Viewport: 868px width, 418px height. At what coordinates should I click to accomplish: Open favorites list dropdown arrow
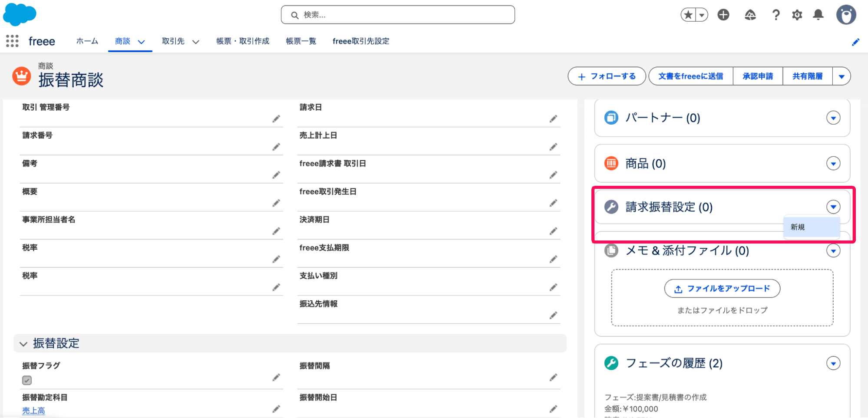tap(702, 15)
